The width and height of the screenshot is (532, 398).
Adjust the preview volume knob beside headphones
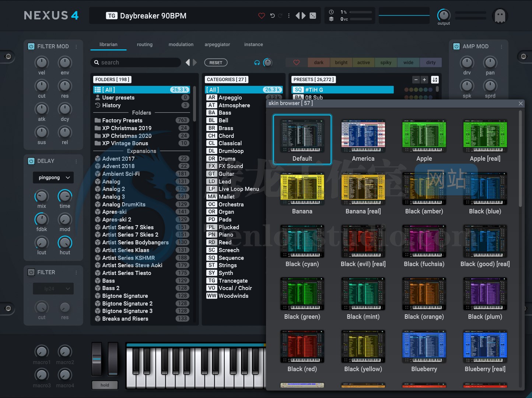(x=268, y=63)
